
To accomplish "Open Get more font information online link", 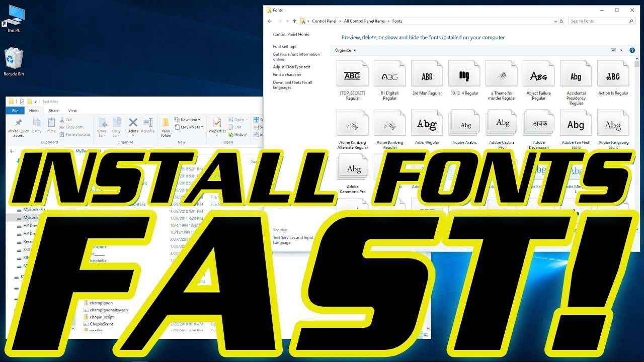I will coord(296,57).
